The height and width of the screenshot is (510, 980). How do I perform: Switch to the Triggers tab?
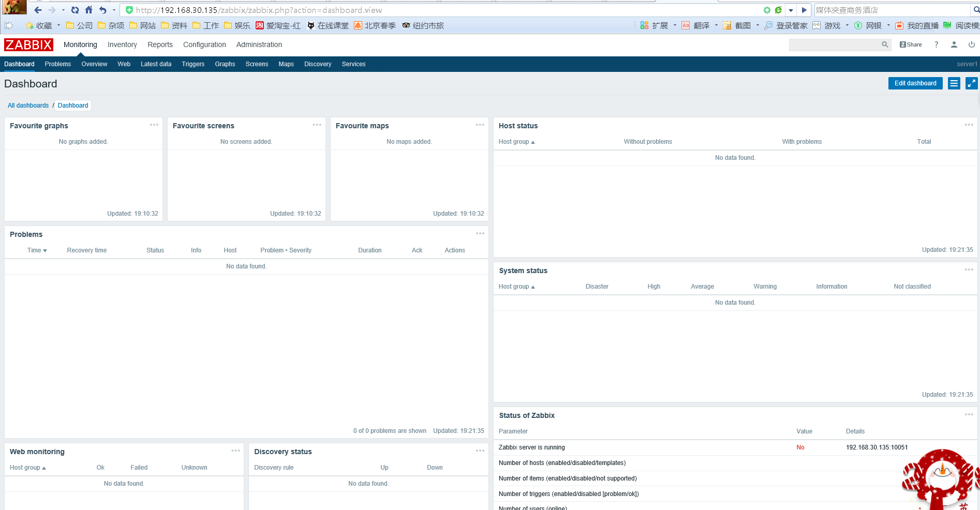[x=193, y=64]
